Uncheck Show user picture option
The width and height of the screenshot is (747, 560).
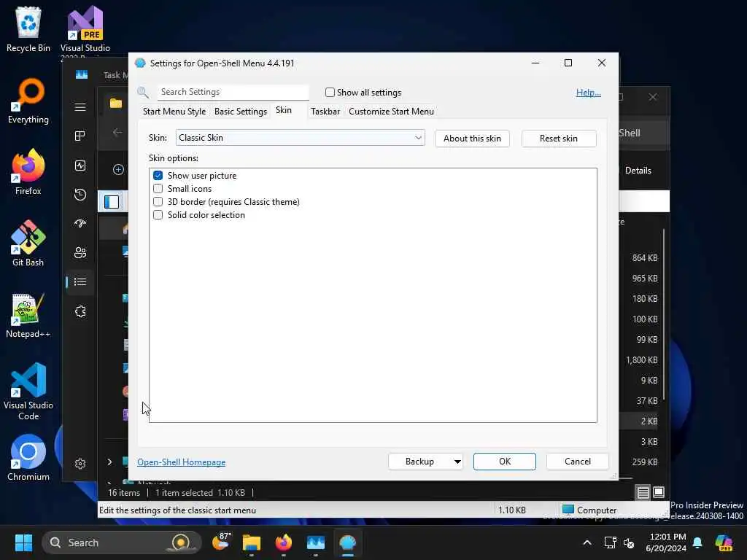click(x=158, y=176)
